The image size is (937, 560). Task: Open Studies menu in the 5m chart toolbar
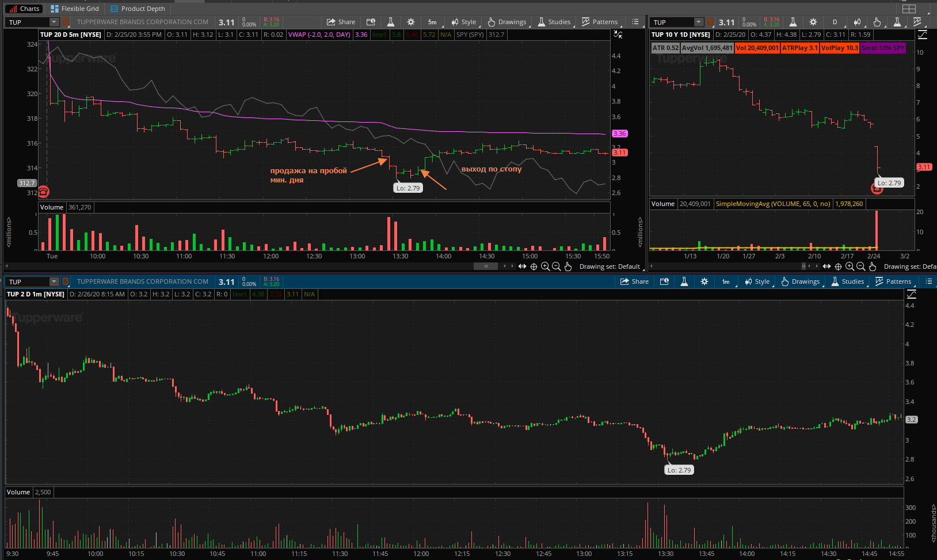[x=554, y=22]
